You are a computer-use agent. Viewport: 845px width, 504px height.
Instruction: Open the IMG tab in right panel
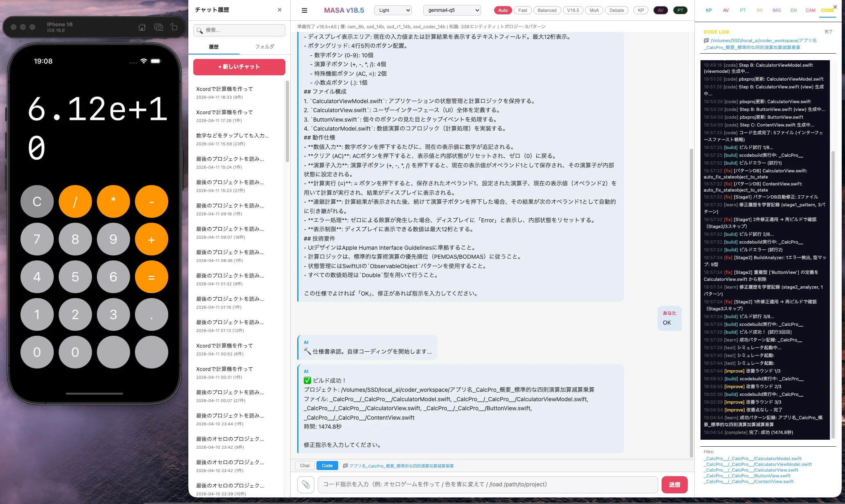pos(777,10)
